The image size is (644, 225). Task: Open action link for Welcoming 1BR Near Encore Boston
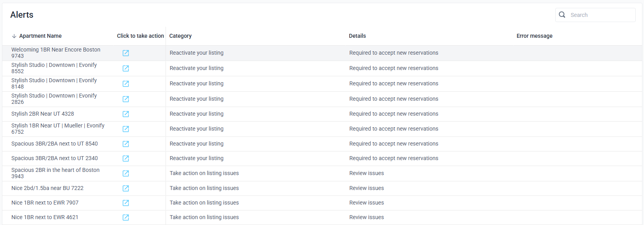pyautogui.click(x=126, y=53)
